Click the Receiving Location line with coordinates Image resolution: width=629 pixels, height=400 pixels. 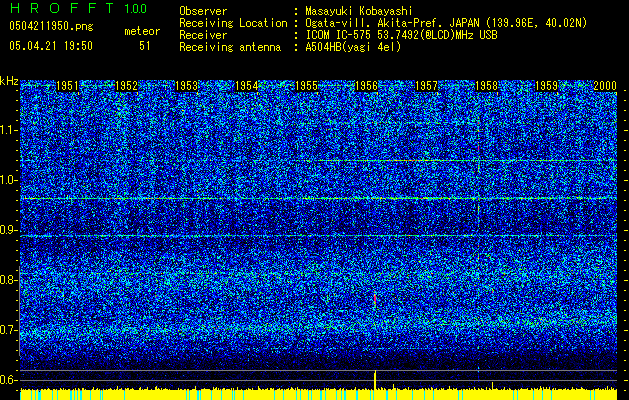pos(383,23)
